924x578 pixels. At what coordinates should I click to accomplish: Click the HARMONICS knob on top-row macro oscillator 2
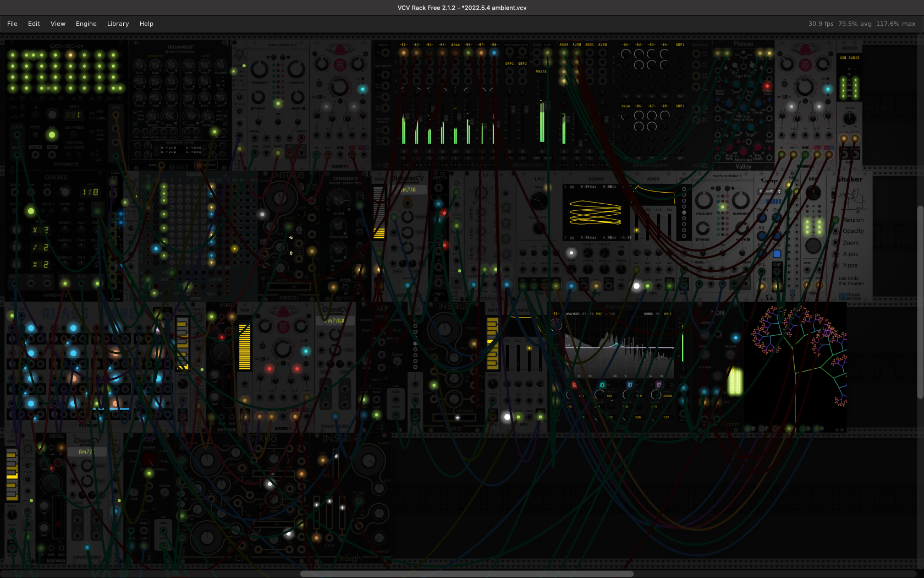point(296,69)
